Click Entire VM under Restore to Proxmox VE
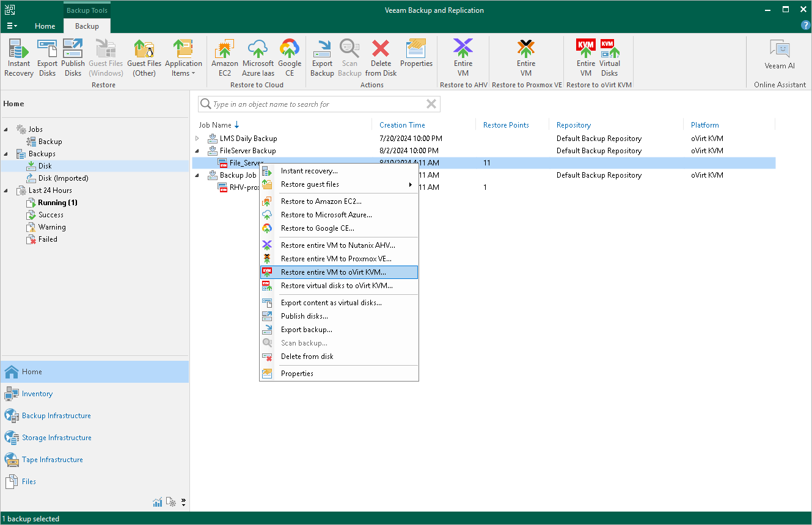Image resolution: width=812 pixels, height=525 pixels. 526,58
